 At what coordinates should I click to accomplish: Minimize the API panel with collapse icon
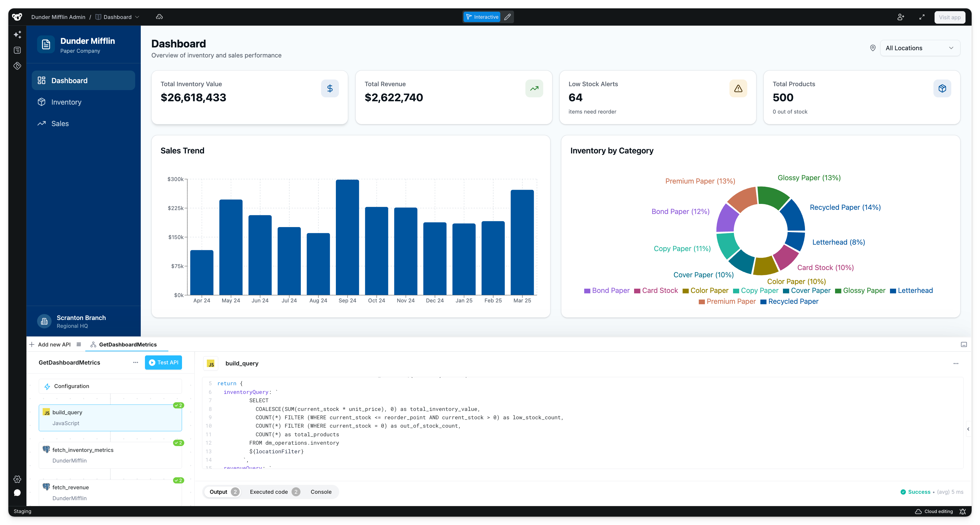tap(964, 345)
